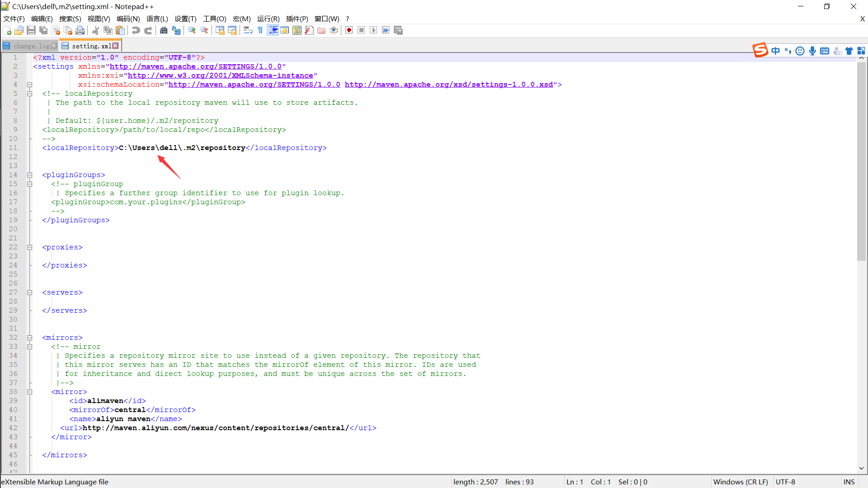The image size is (868, 488).
Task: Click the Start macro recording icon
Action: tap(349, 30)
